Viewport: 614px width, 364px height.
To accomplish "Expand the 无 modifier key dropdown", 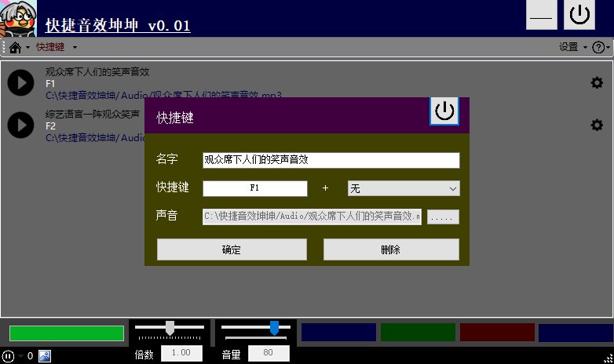I will (404, 188).
